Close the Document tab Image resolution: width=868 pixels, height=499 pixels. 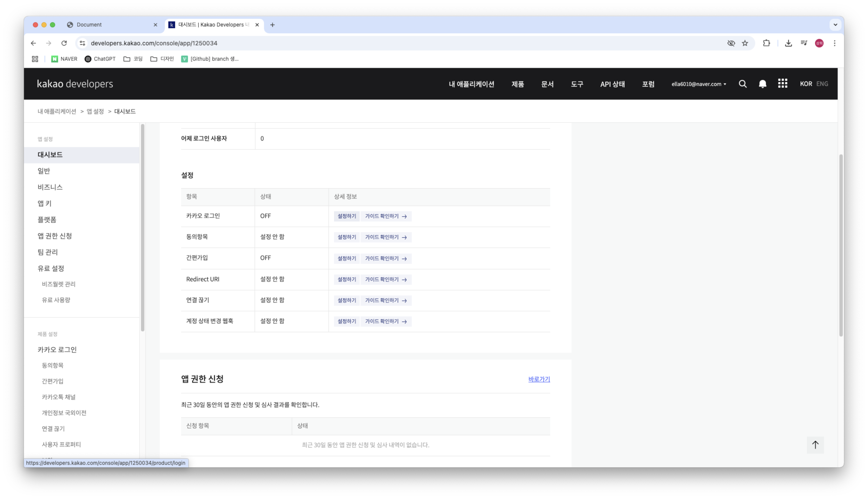pos(155,25)
